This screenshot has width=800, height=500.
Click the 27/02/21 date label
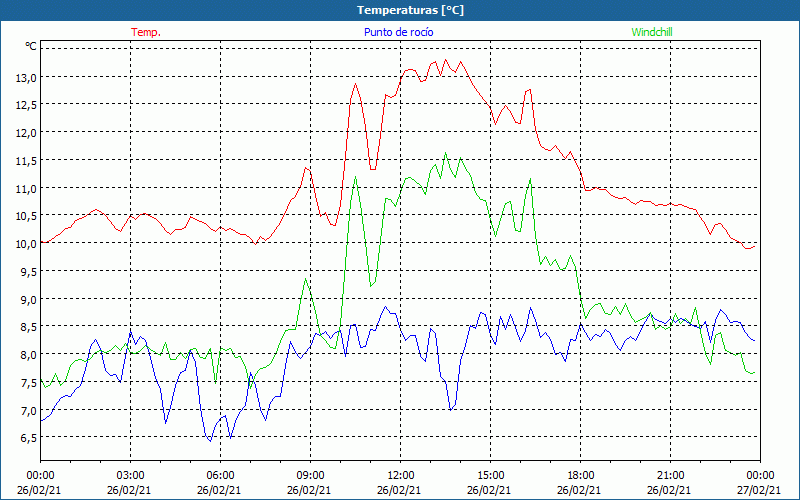[759, 490]
